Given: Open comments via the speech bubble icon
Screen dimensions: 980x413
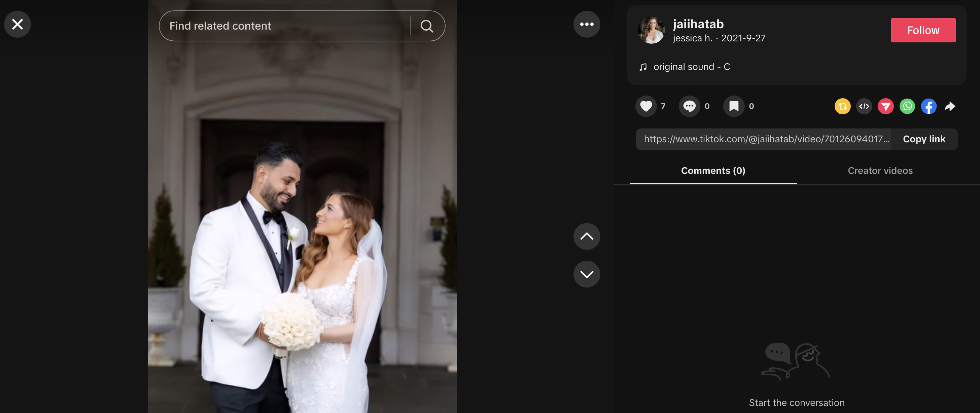Looking at the screenshot, I should (x=689, y=106).
